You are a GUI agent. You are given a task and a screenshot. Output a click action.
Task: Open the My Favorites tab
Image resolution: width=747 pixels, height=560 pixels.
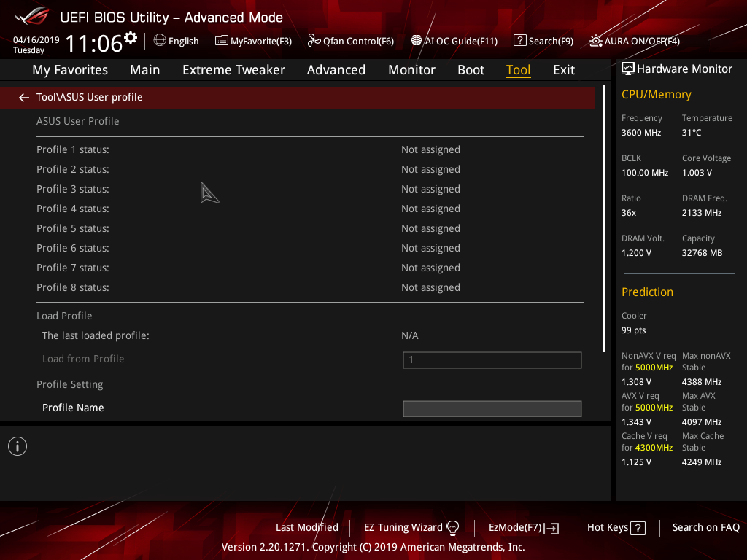[70, 70]
